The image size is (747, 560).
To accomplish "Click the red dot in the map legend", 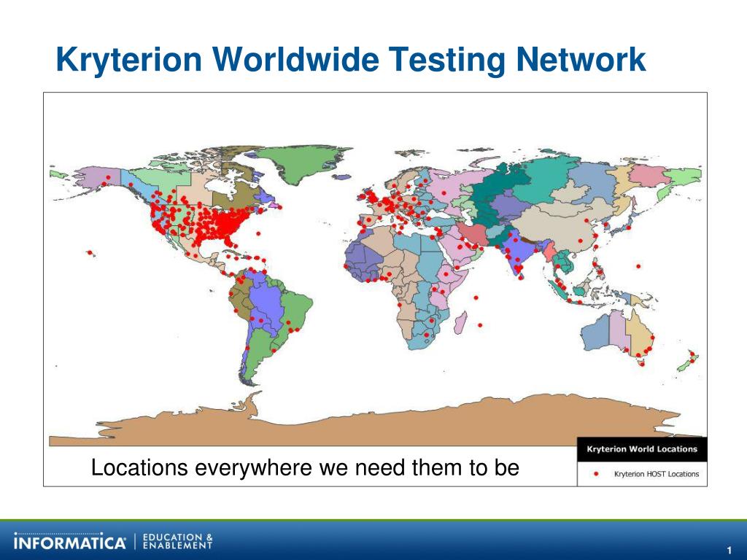I will [x=595, y=474].
